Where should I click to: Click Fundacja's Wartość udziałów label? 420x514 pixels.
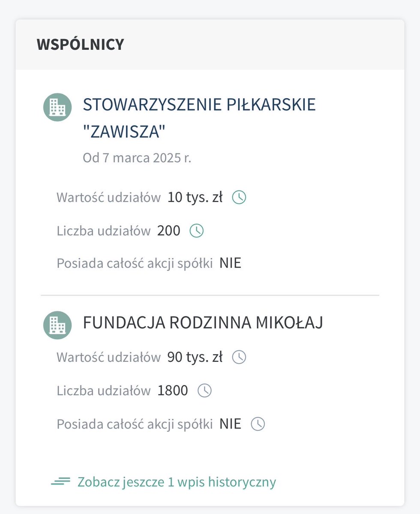tap(109, 357)
